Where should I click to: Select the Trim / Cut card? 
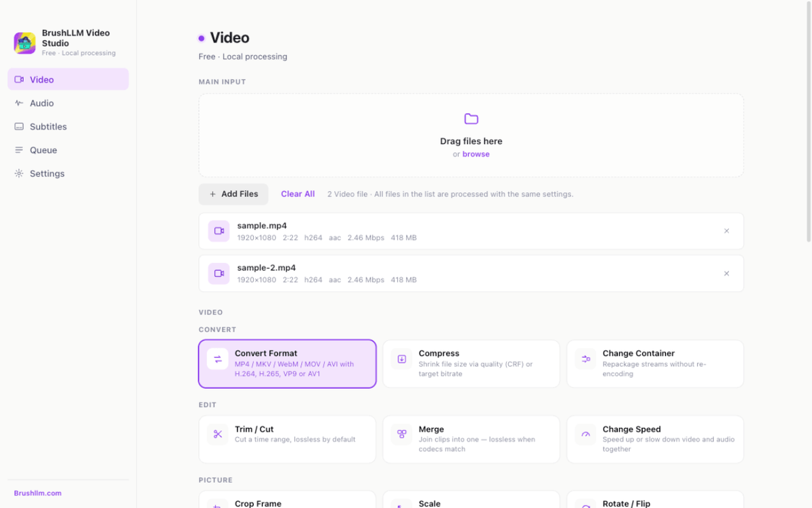pyautogui.click(x=288, y=440)
